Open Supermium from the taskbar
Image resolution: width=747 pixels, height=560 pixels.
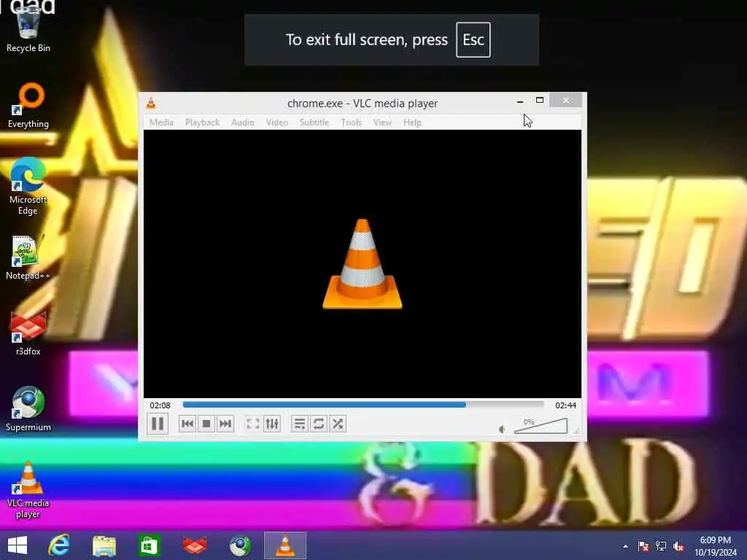239,545
